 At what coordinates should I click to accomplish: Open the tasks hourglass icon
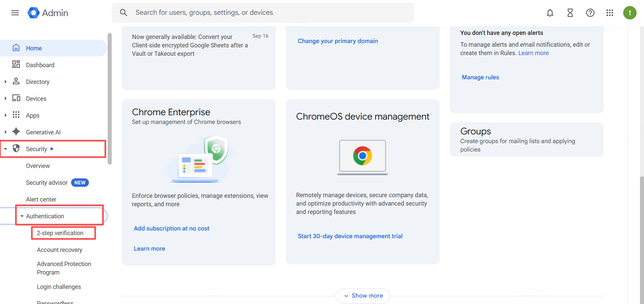tap(570, 13)
